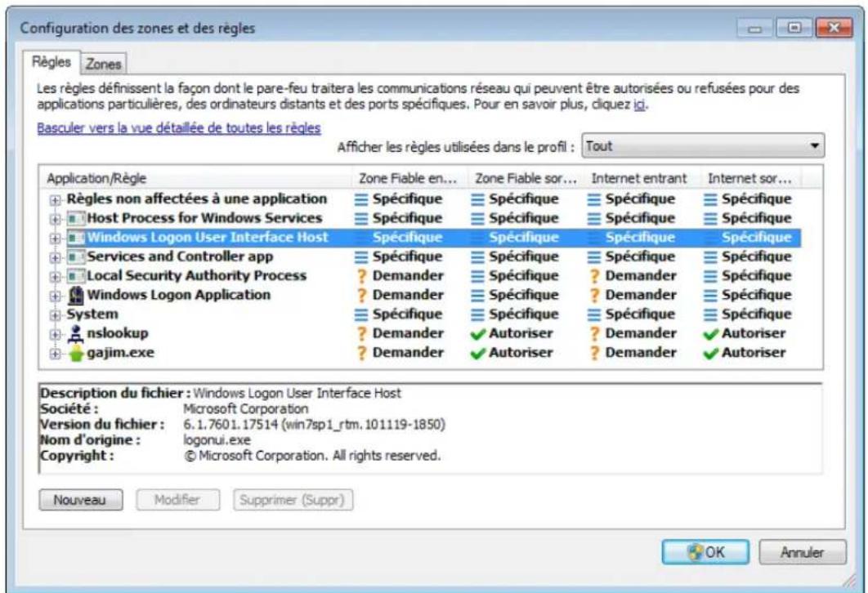This screenshot has width=868, height=593.
Task: Click the Modifier button
Action: 177,500
